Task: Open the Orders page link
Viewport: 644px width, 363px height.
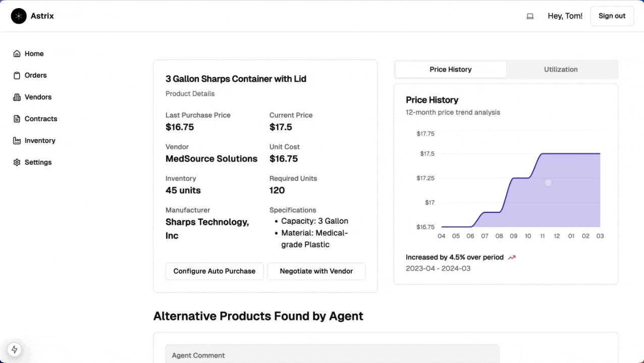Action: [x=35, y=76]
